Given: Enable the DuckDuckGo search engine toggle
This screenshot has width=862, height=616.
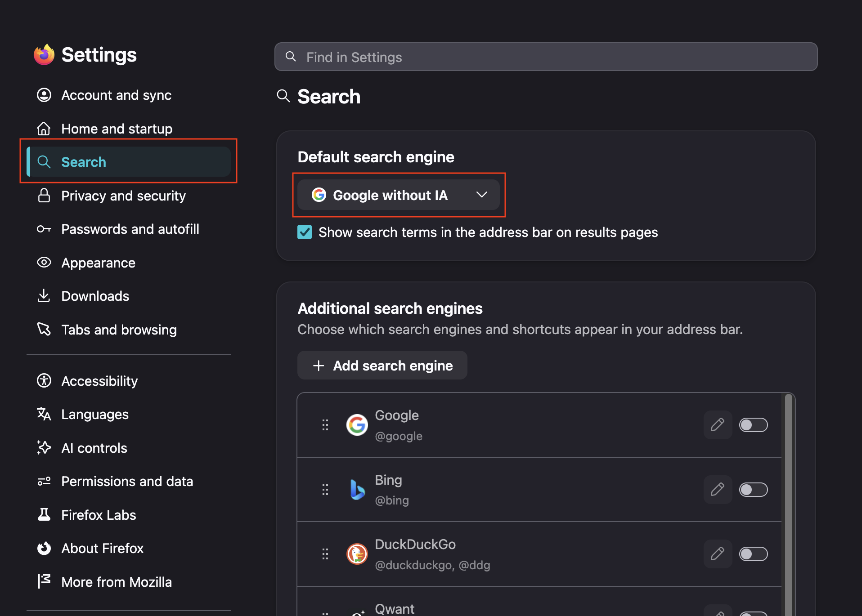Looking at the screenshot, I should tap(754, 554).
